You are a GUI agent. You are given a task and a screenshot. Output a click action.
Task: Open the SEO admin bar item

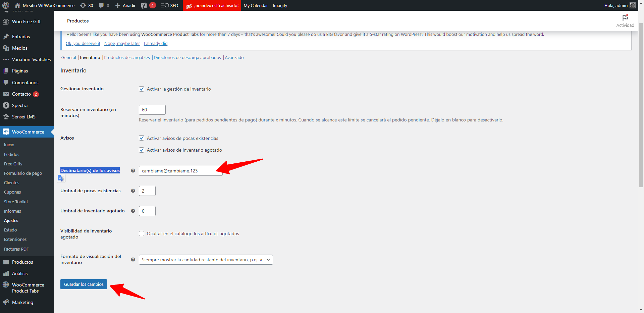coord(169,5)
